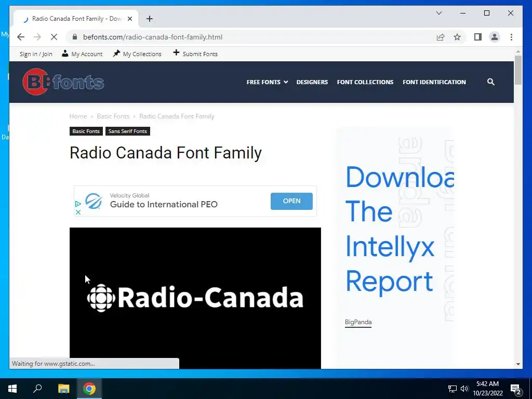Click the Radio-Canada font preview image

195,298
